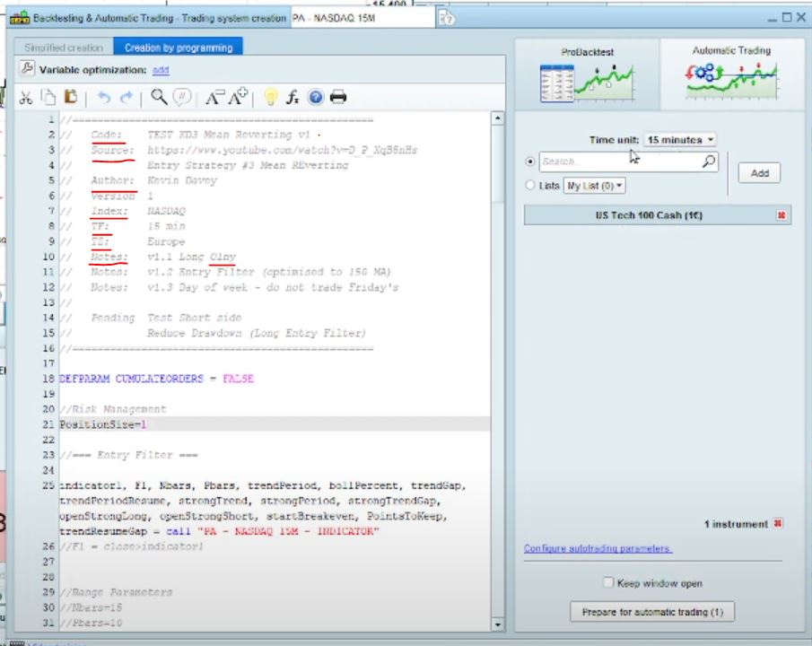Open the Time unit 15 minutes dropdown
Screen dimensions: 812x646
pyautogui.click(x=680, y=140)
